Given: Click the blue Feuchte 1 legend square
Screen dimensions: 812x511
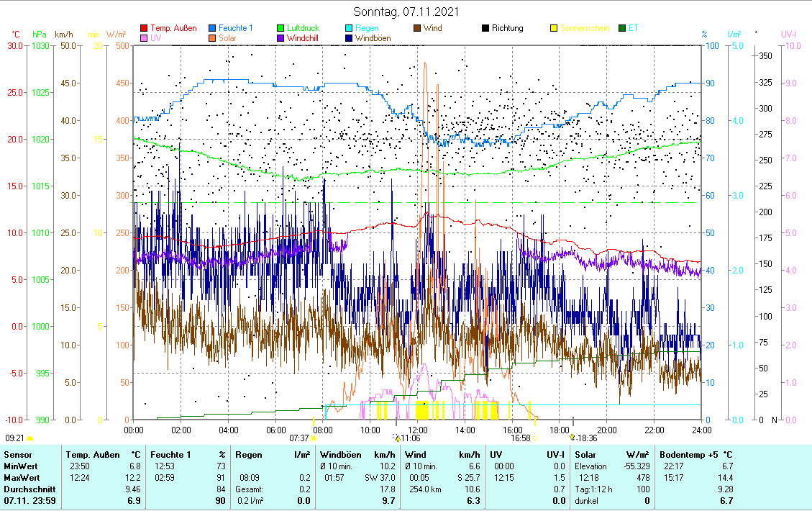Looking at the screenshot, I should point(213,29).
